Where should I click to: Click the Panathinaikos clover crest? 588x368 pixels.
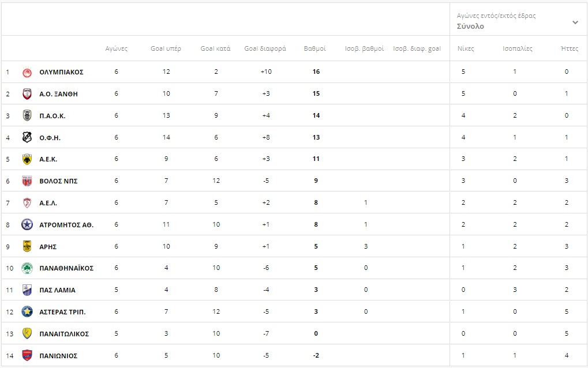[27, 268]
